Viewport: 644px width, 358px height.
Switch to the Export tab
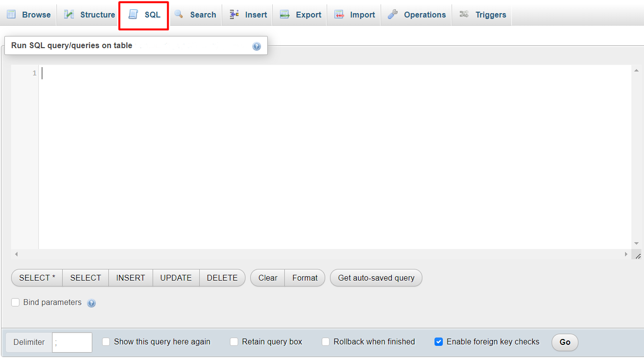click(301, 15)
